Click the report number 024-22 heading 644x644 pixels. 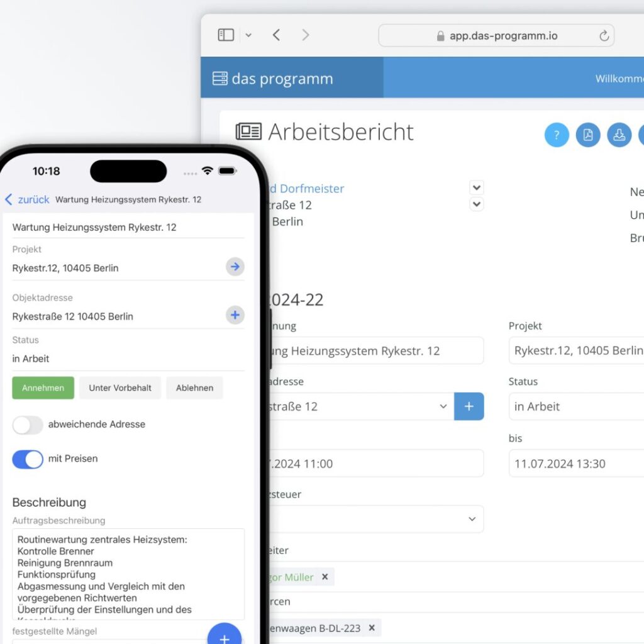click(x=296, y=300)
